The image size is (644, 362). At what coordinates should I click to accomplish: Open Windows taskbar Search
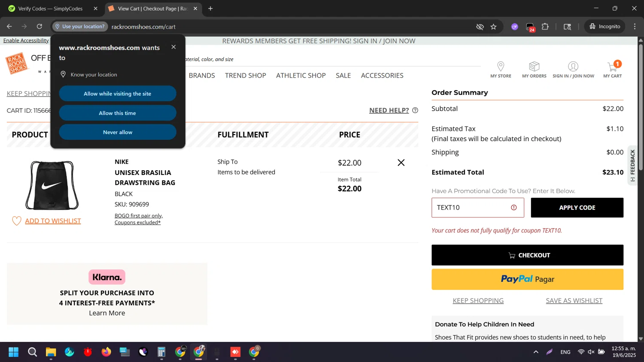click(x=33, y=352)
